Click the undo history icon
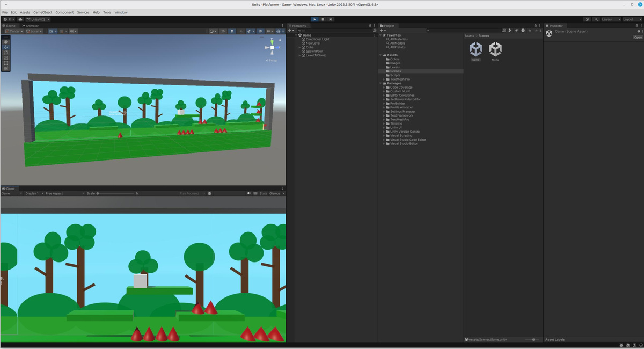This screenshot has width=644, height=349. pos(587,19)
